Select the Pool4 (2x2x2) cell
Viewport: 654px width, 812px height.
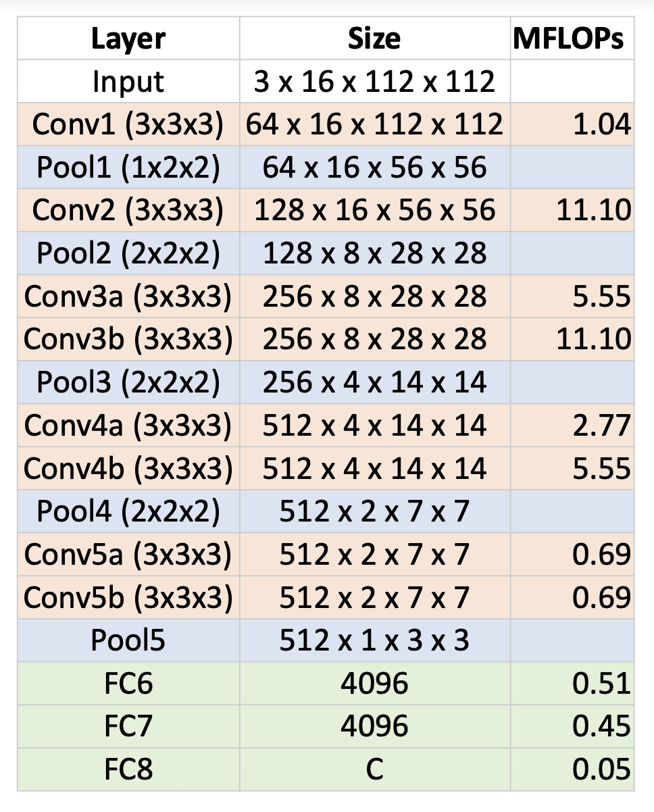(128, 511)
